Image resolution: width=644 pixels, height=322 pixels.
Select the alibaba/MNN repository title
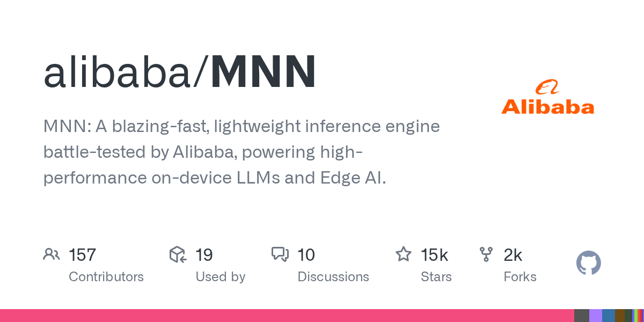pos(180,72)
